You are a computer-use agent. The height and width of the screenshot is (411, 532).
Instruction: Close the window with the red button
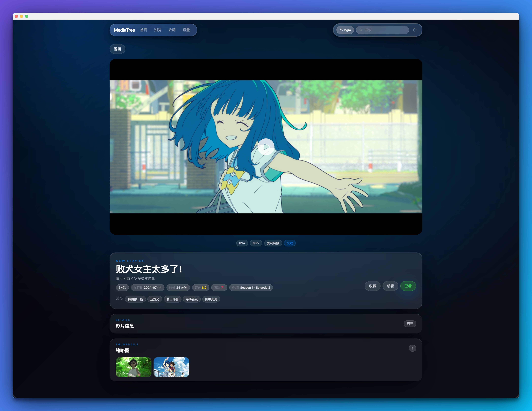[17, 16]
